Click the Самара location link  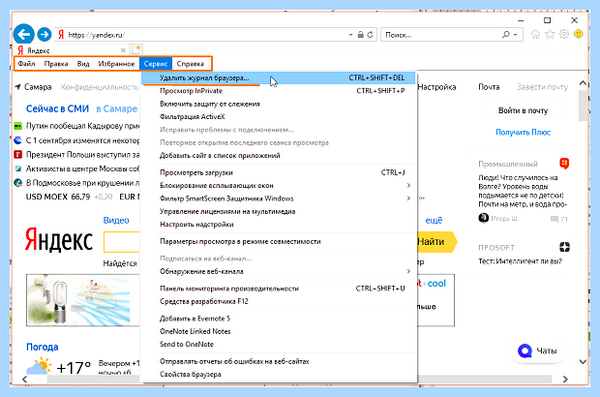point(37,87)
